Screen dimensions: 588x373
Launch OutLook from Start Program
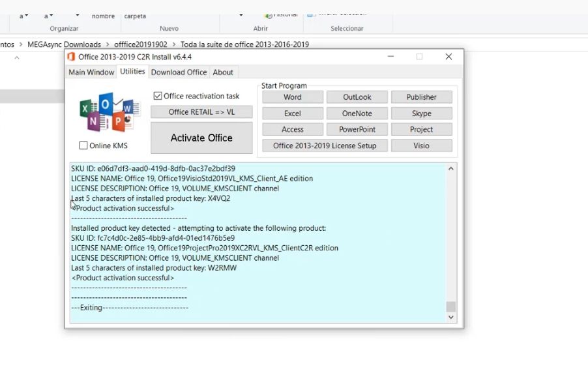click(357, 97)
